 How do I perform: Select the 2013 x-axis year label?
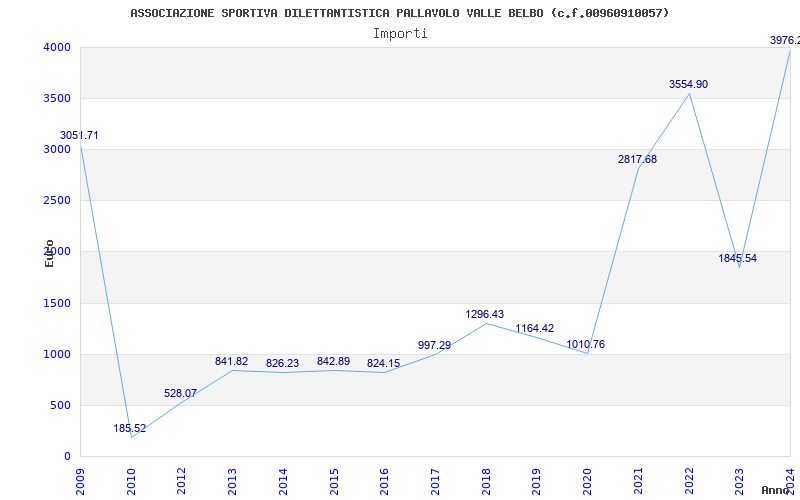pyautogui.click(x=232, y=482)
